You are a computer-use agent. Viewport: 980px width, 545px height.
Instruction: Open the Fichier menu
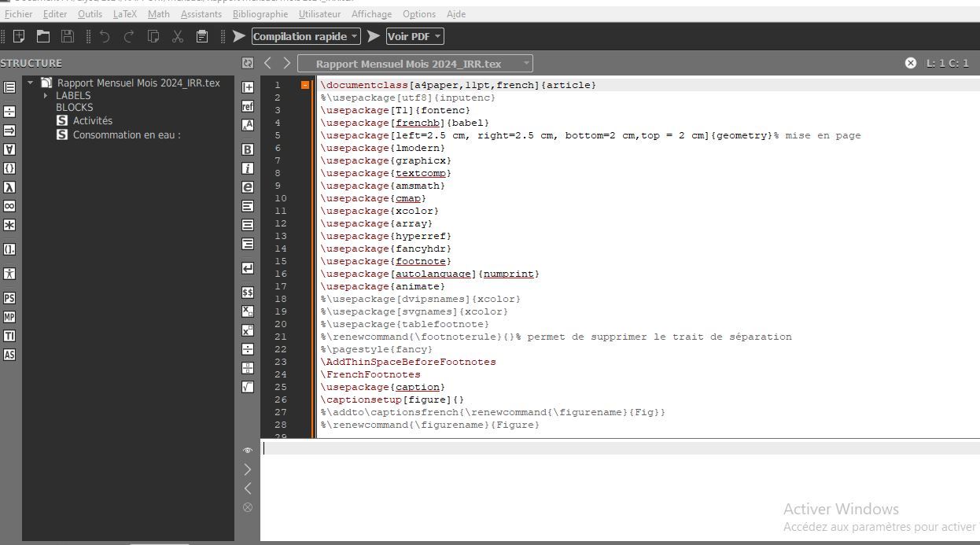pyautogui.click(x=19, y=14)
